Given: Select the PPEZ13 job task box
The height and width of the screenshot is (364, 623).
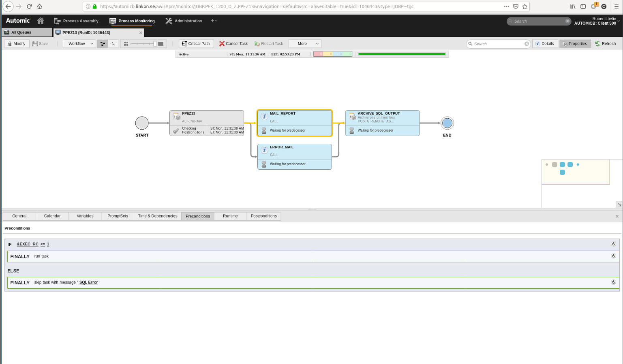Looking at the screenshot, I should tap(207, 123).
